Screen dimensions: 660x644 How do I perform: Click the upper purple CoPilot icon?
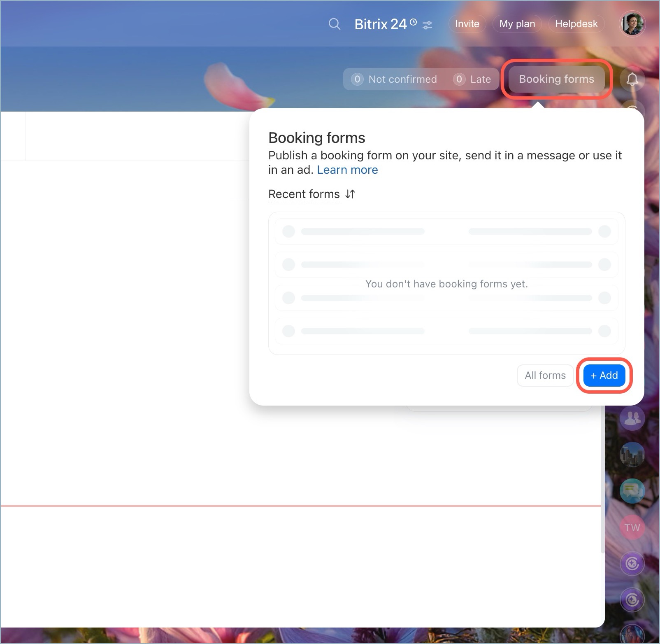(632, 564)
